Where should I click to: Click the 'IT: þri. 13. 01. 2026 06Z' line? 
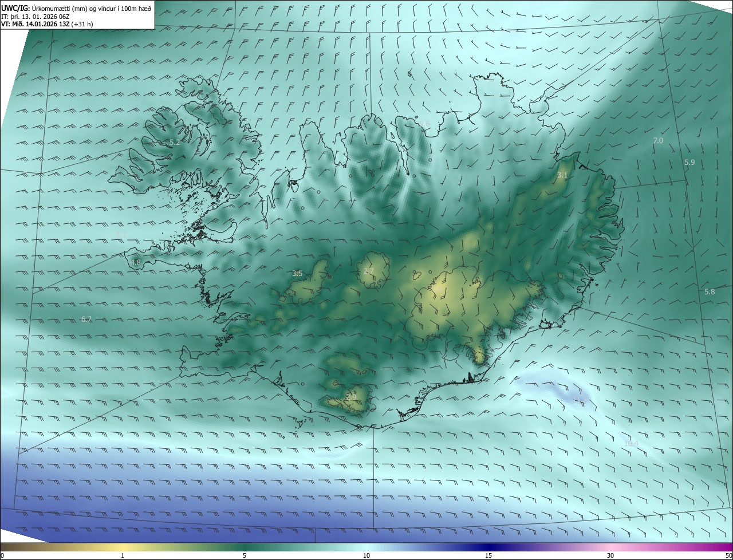tap(36, 17)
